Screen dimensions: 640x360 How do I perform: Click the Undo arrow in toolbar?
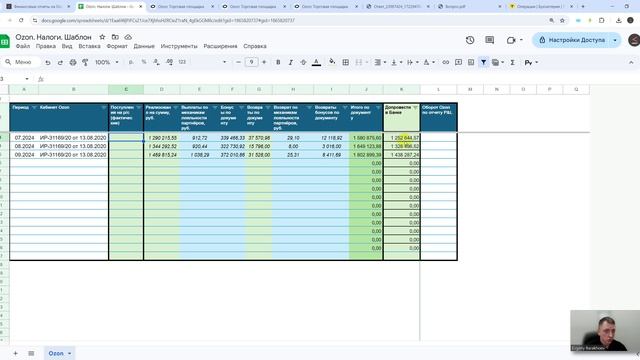48,62
